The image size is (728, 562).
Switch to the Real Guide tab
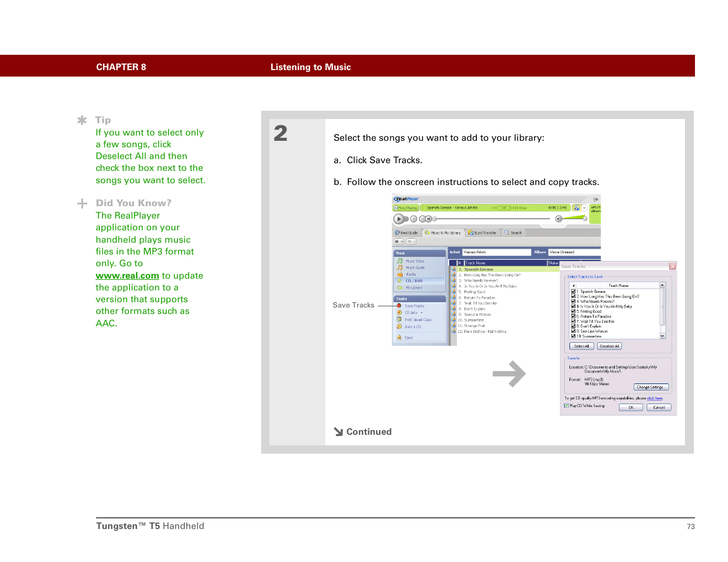[406, 233]
